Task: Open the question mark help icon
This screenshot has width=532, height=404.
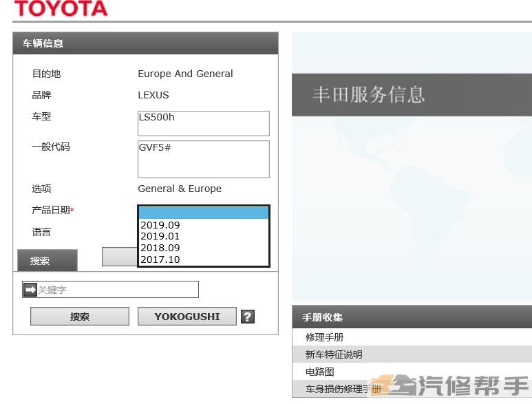Action: [248, 317]
